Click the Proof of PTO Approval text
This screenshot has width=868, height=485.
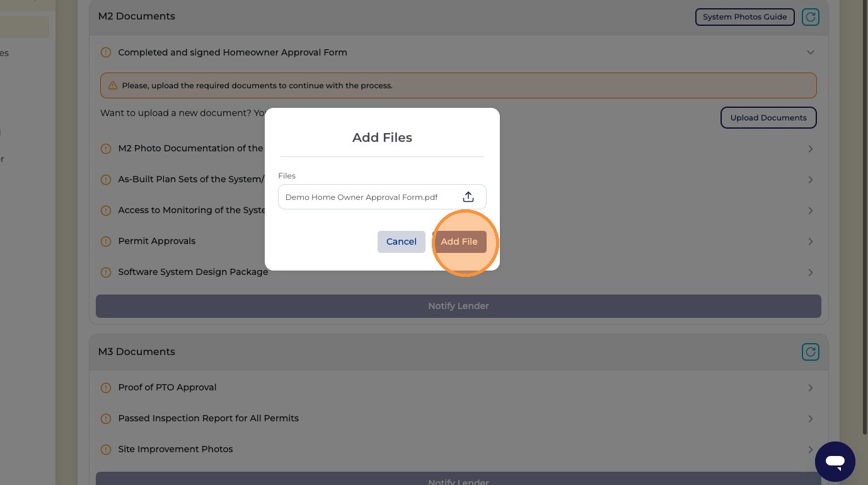(167, 387)
